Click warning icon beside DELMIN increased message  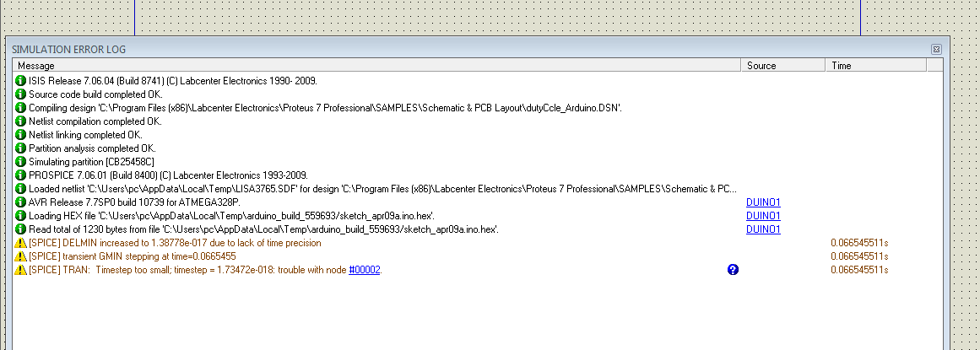20,243
